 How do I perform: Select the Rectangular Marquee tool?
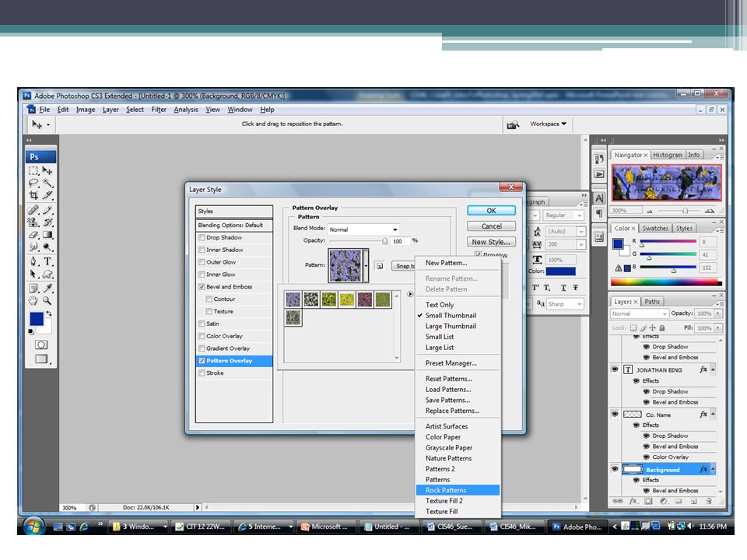(x=33, y=170)
